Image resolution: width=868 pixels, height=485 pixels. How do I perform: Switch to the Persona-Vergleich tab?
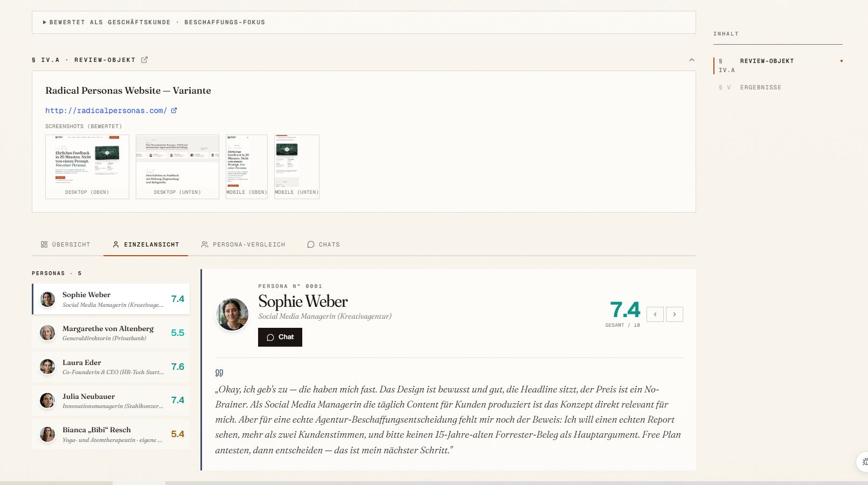point(243,244)
